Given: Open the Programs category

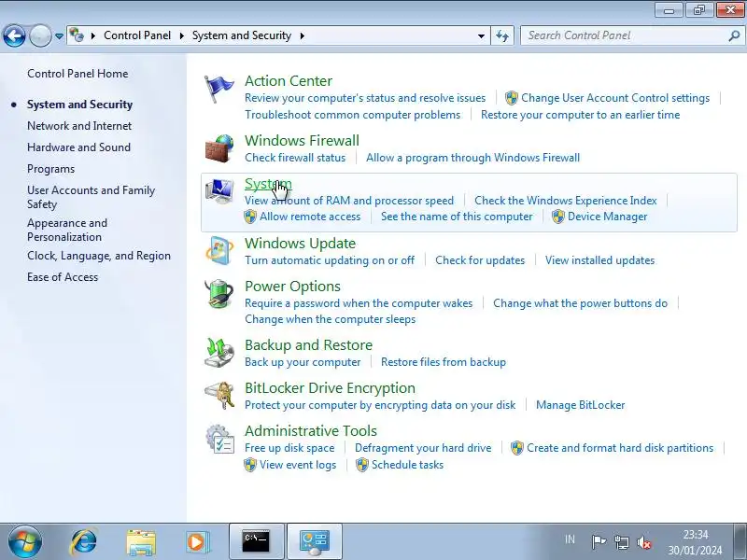Looking at the screenshot, I should (x=51, y=169).
